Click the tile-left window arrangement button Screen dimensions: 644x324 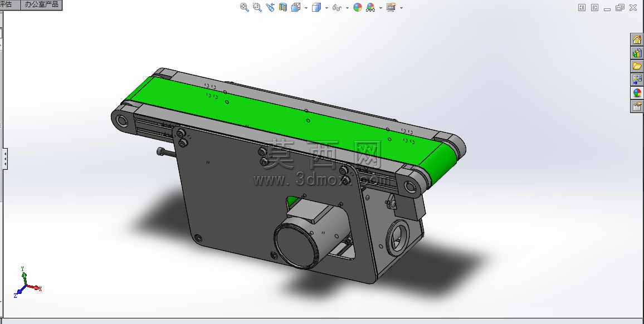pos(582,7)
